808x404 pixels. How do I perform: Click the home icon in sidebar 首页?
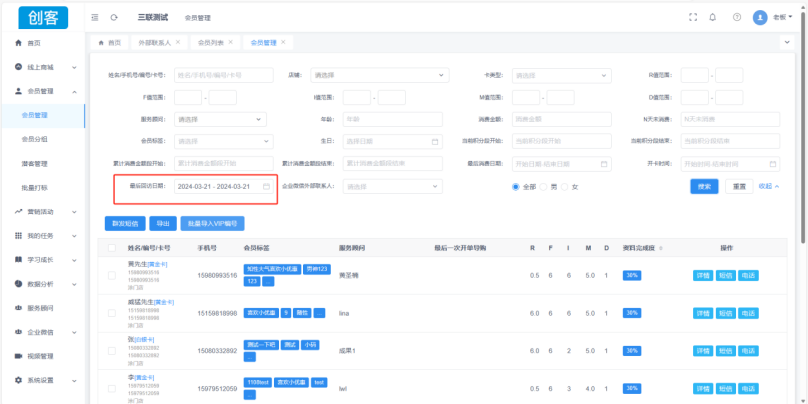point(19,43)
